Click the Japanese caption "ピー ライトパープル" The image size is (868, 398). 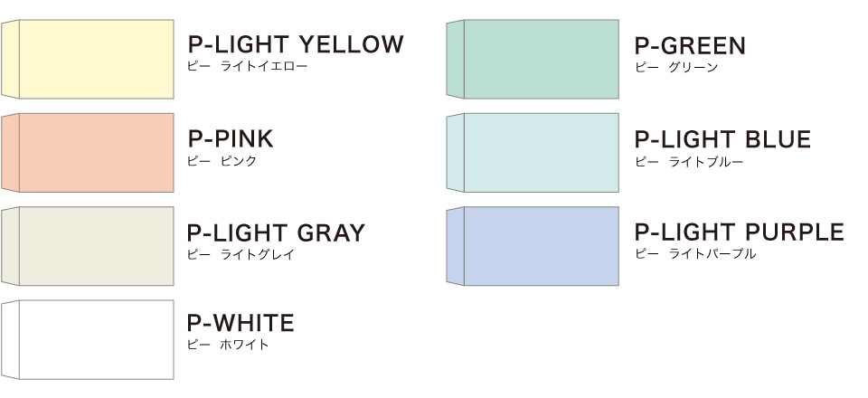coord(695,254)
